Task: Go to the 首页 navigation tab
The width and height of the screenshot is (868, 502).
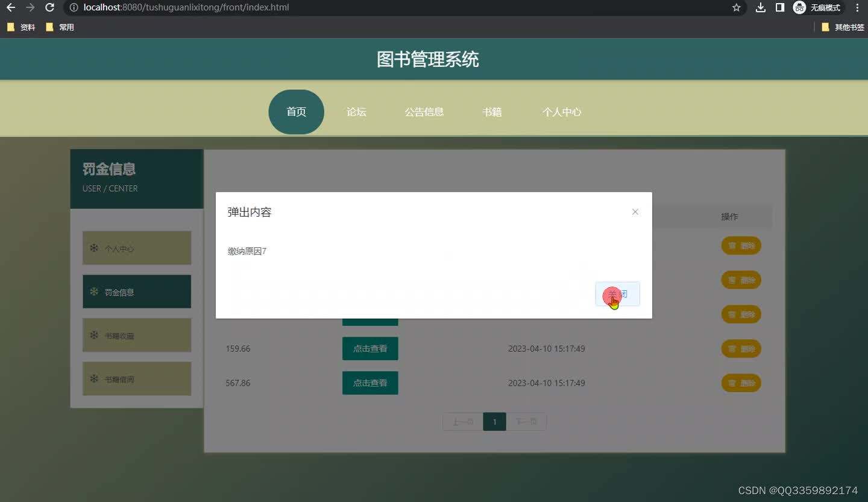Action: [x=296, y=112]
